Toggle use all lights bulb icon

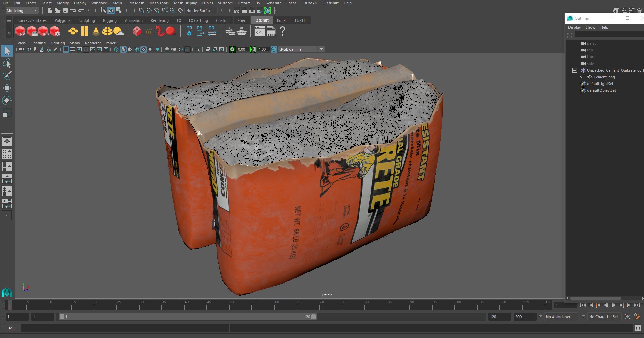(150, 49)
